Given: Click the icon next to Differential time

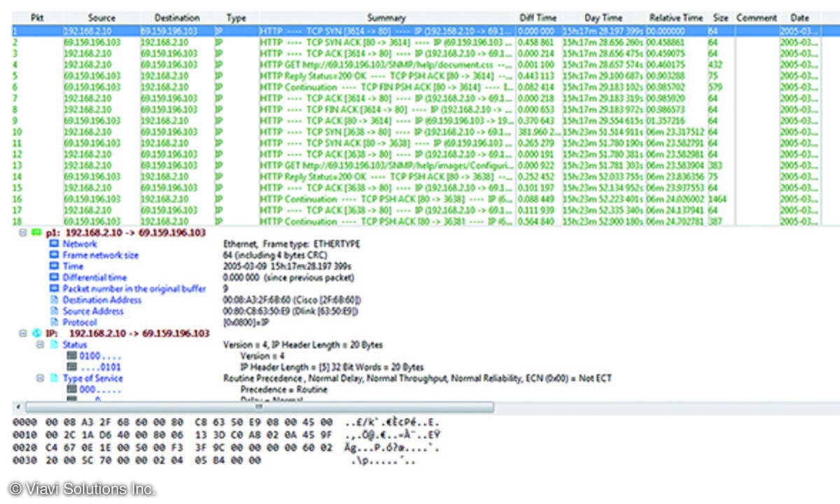Looking at the screenshot, I should pos(54,277).
